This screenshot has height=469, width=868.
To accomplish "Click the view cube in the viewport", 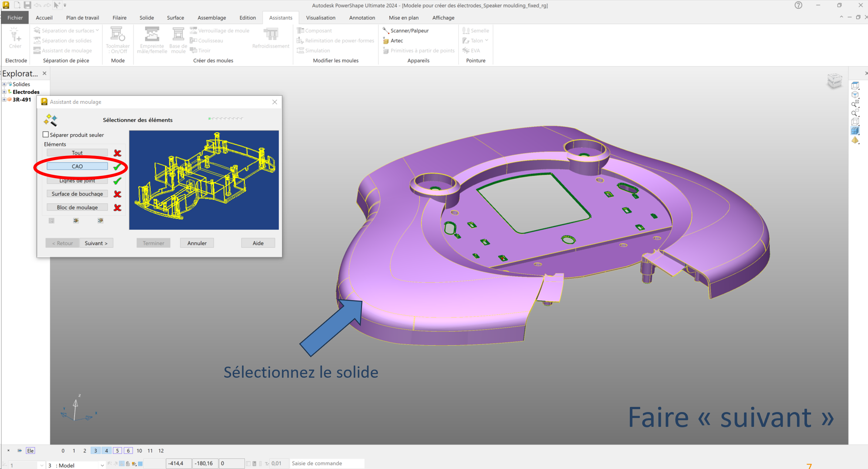I will point(835,81).
